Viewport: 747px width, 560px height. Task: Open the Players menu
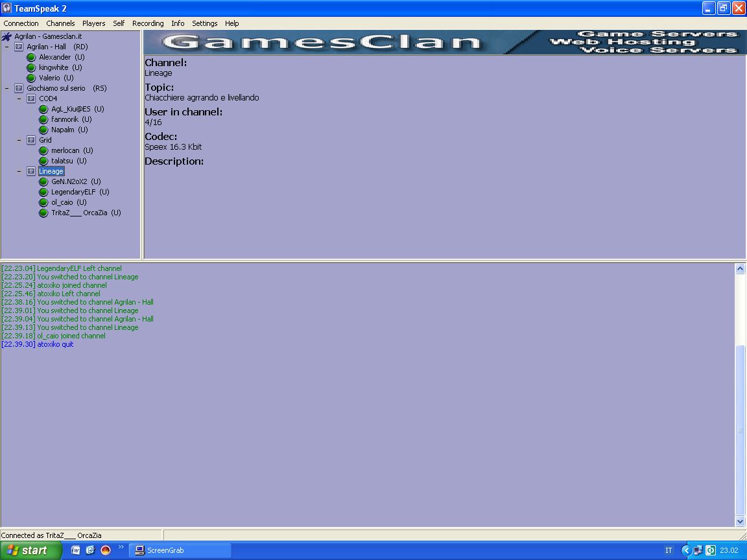coord(94,23)
